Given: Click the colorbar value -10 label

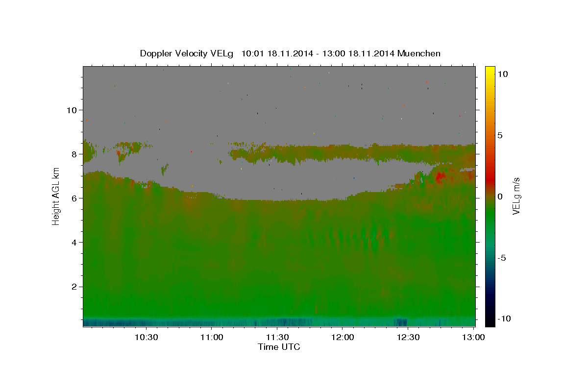Looking at the screenshot, I should 504,319.
